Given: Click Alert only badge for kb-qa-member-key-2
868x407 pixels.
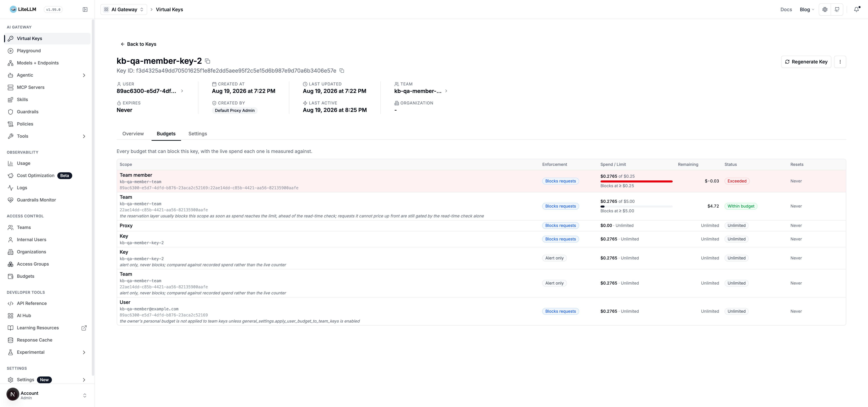Looking at the screenshot, I should tap(555, 258).
